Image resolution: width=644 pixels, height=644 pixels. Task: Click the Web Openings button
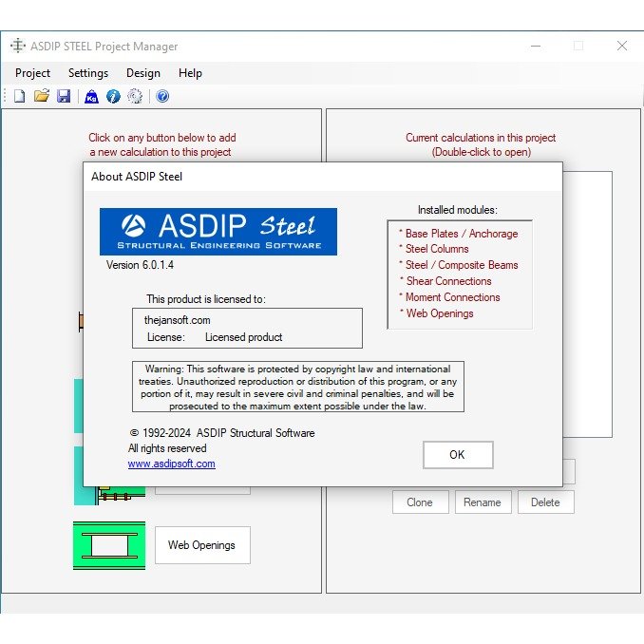[202, 545]
